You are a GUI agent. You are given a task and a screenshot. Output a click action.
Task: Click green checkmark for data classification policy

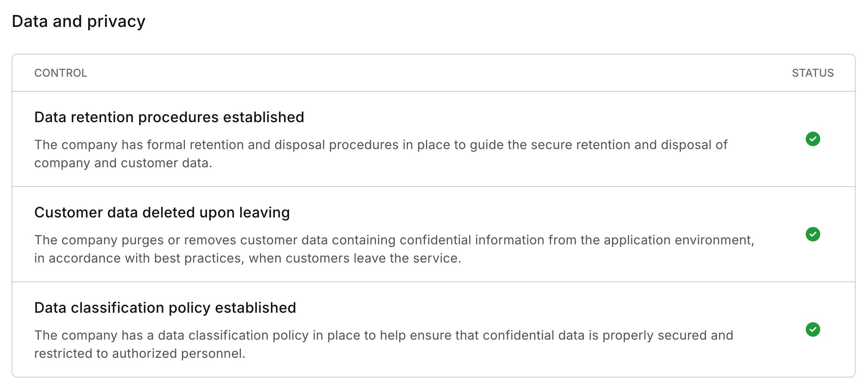tap(813, 329)
